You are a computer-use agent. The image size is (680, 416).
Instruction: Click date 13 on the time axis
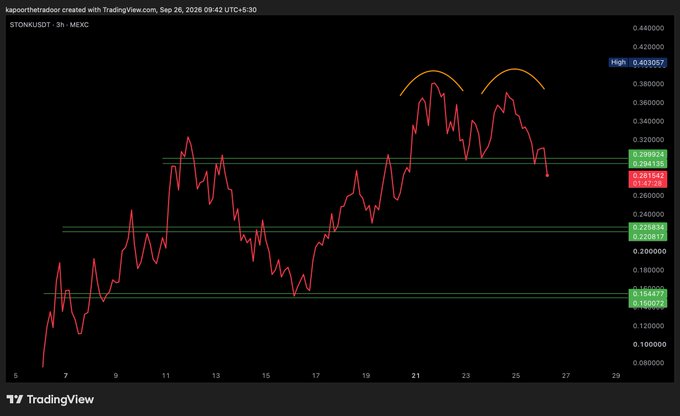[216, 376]
